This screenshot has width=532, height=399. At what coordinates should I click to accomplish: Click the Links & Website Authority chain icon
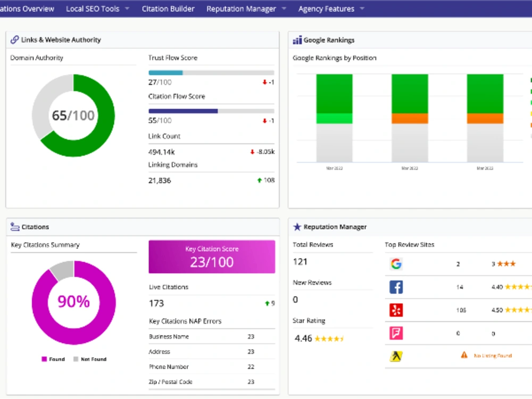coord(14,40)
